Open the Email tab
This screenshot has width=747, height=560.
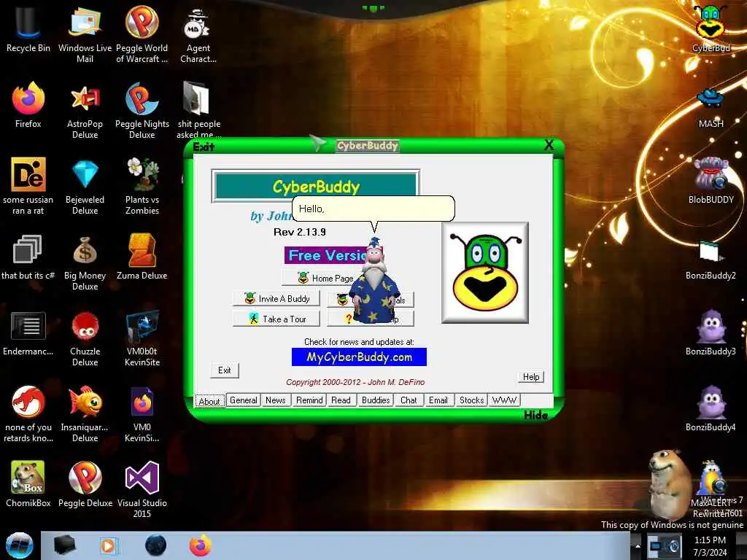tap(438, 400)
